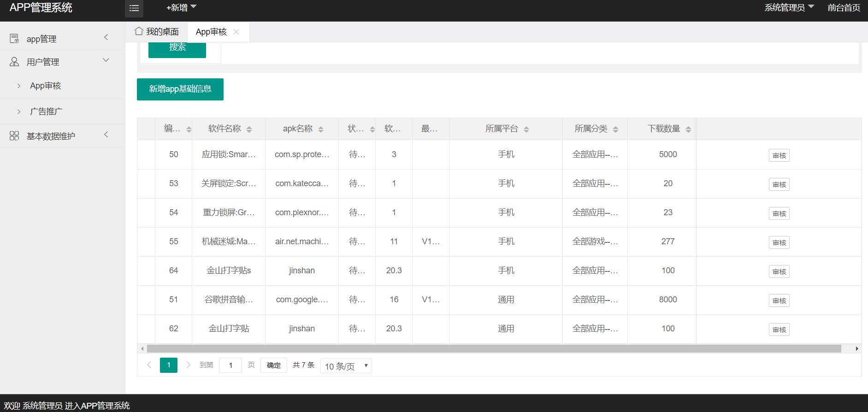Open the 10 条/页 page size selector
This screenshot has width=868, height=412.
pyautogui.click(x=346, y=366)
